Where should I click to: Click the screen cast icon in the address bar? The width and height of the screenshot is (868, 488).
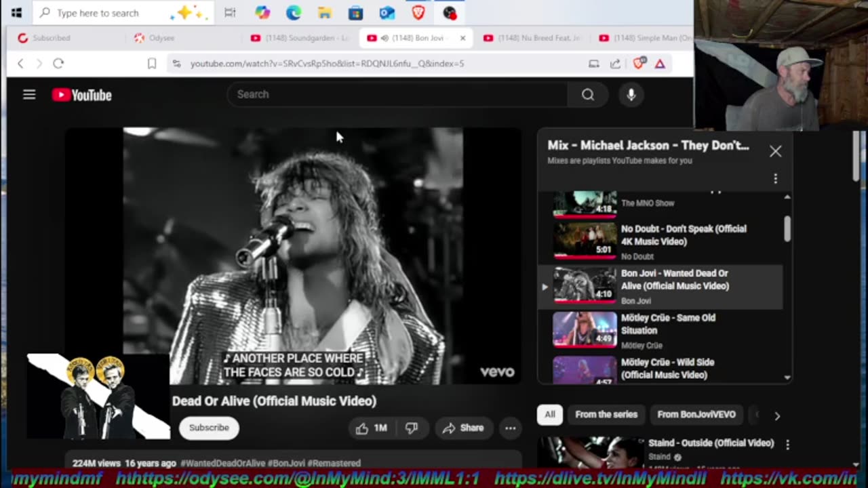594,64
